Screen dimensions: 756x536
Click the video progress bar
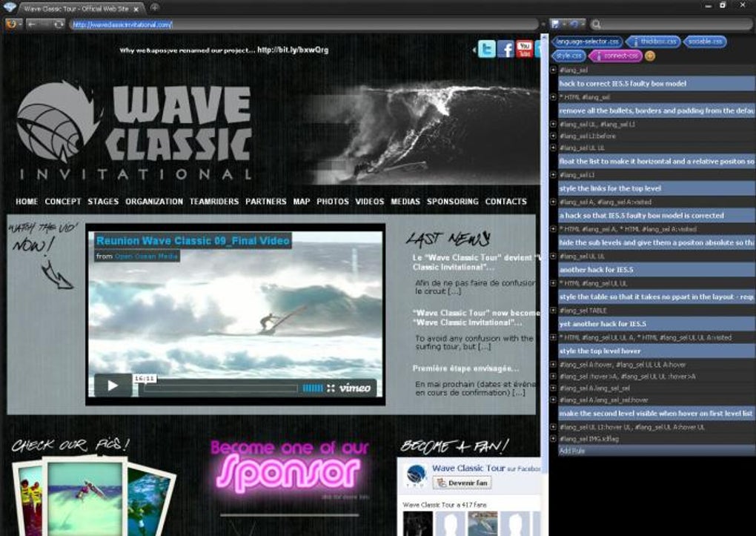222,388
